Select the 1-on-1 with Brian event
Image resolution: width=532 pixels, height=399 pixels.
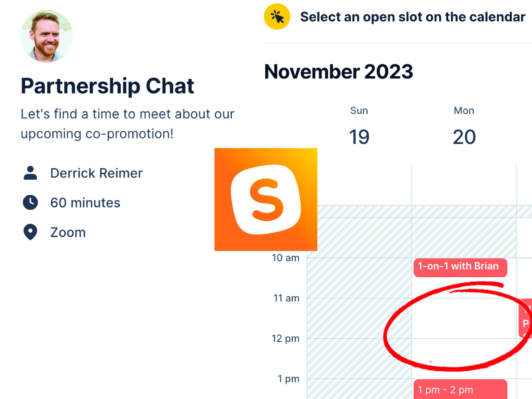pos(460,268)
